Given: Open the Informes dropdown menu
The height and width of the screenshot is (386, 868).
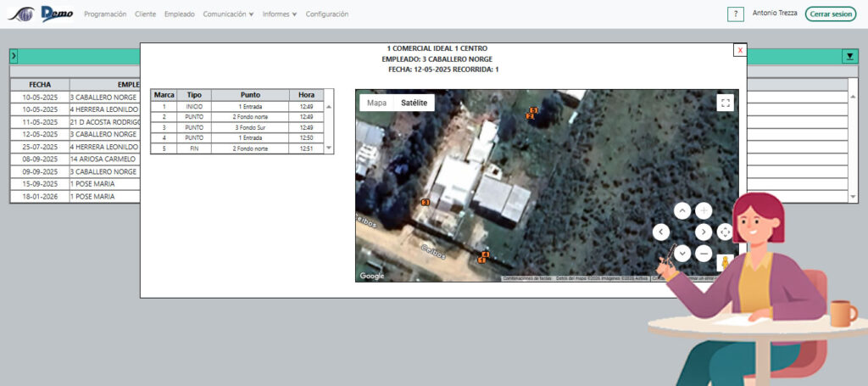Looking at the screenshot, I should (x=280, y=14).
